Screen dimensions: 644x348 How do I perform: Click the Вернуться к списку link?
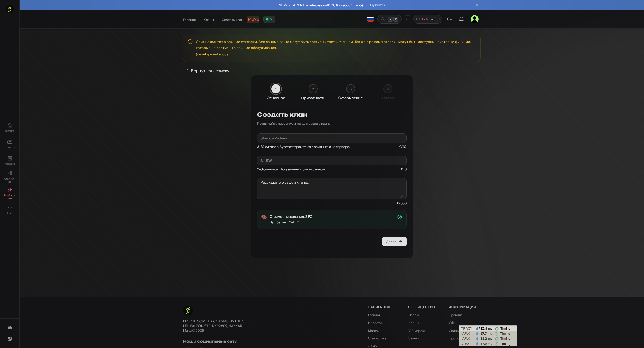pos(208,71)
